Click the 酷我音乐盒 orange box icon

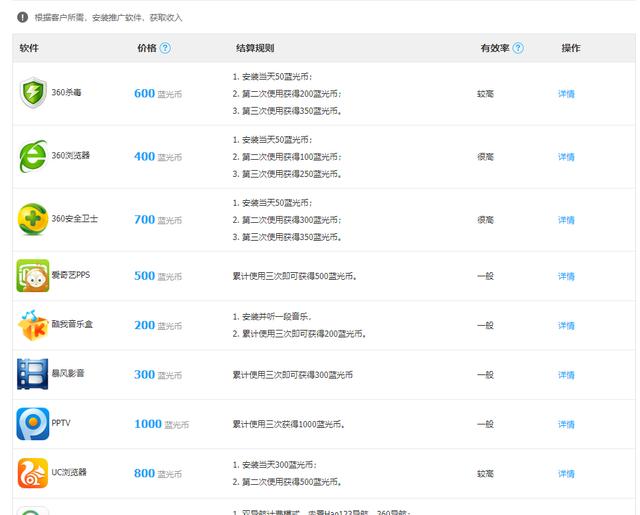point(33,325)
